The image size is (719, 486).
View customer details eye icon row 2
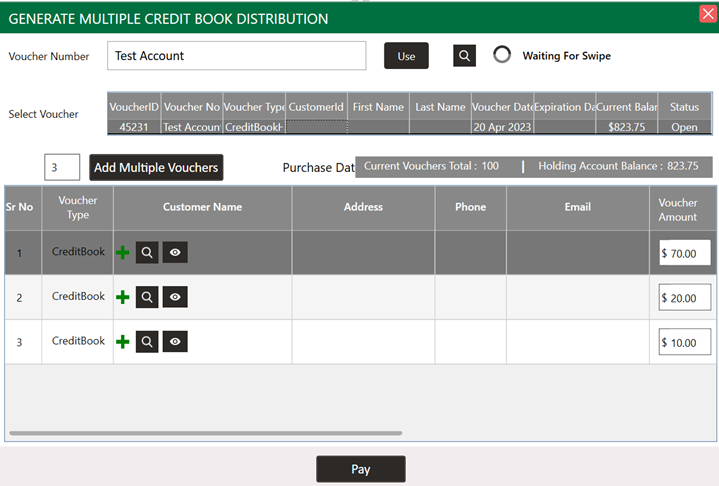[175, 297]
